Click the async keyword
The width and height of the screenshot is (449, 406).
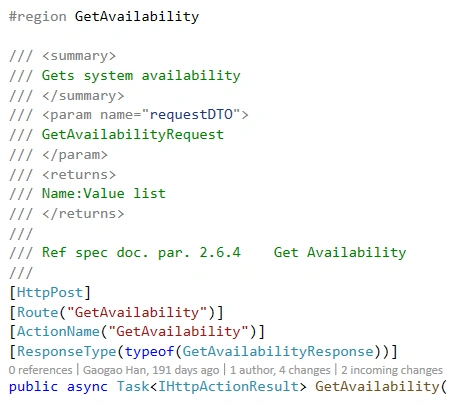(x=87, y=387)
